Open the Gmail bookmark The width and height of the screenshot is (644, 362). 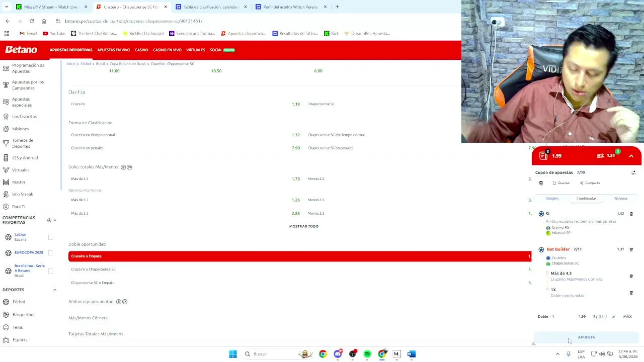tap(28, 33)
